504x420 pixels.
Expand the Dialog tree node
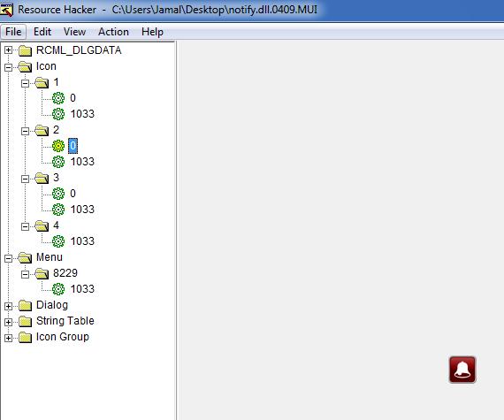point(8,306)
